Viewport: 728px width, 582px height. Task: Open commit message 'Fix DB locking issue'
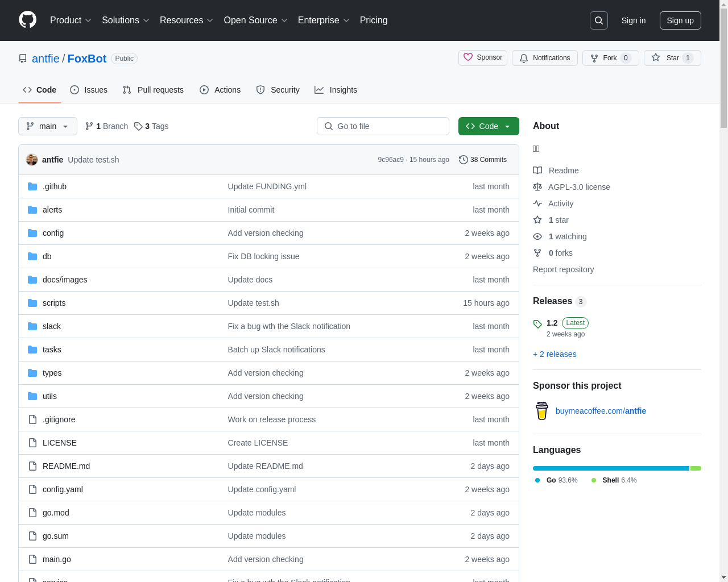263,256
